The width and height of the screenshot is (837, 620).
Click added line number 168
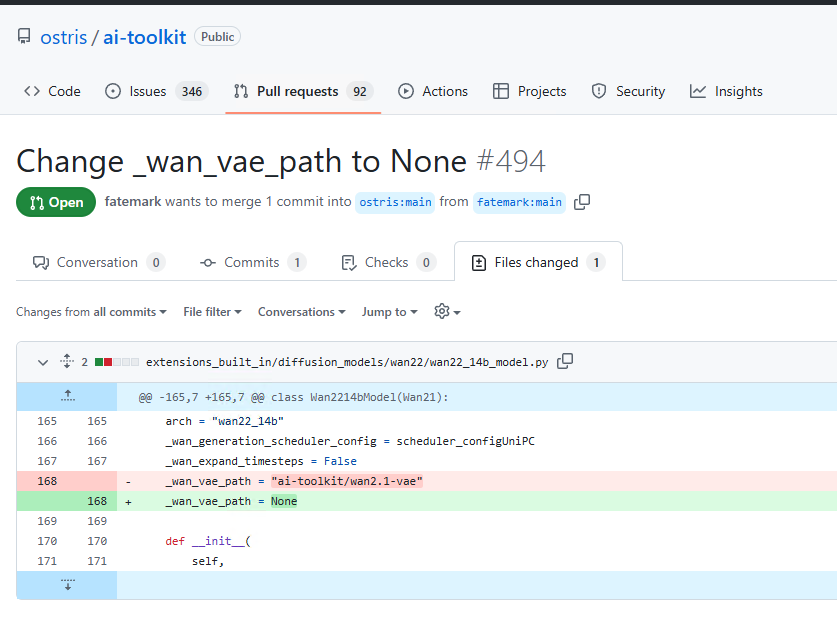[x=97, y=501]
